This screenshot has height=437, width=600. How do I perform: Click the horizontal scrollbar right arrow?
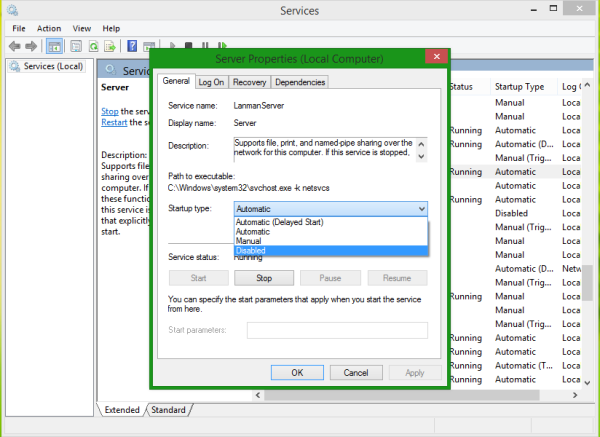point(575,395)
